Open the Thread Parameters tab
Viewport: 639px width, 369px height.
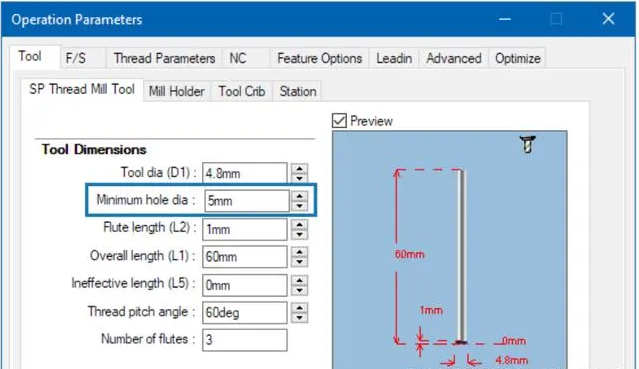tap(164, 58)
